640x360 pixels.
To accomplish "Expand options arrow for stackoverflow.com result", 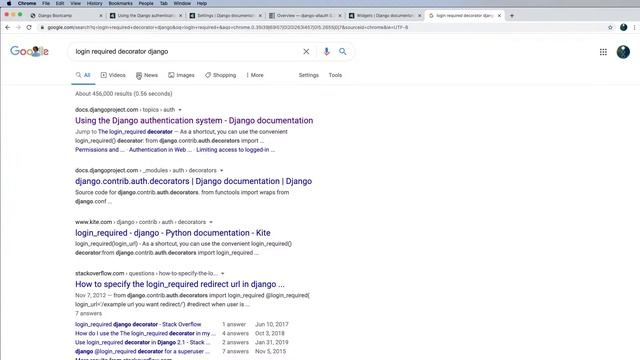I will click(x=223, y=273).
